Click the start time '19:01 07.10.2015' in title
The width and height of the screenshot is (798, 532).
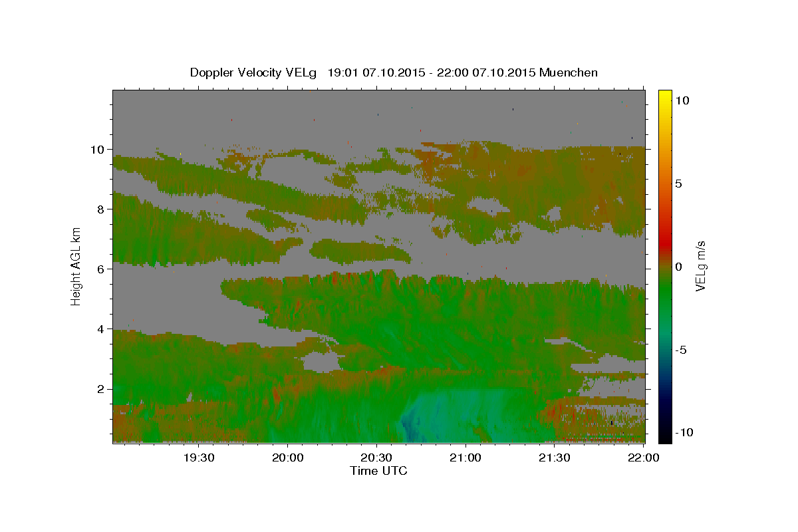pos(377,72)
